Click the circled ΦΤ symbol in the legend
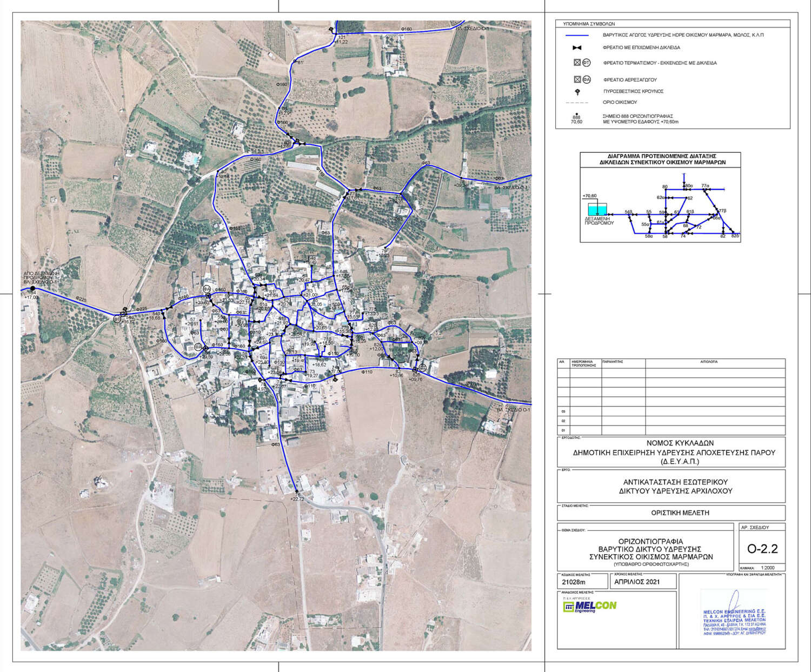 point(587,63)
